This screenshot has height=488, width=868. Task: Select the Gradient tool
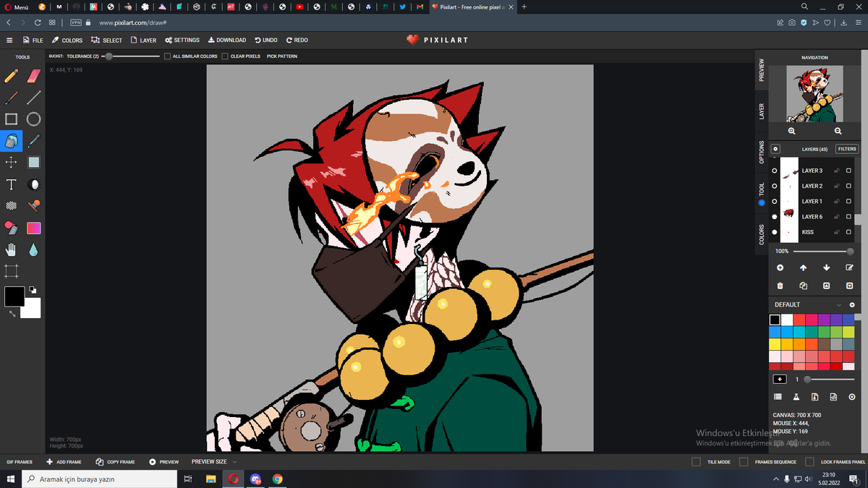[33, 228]
